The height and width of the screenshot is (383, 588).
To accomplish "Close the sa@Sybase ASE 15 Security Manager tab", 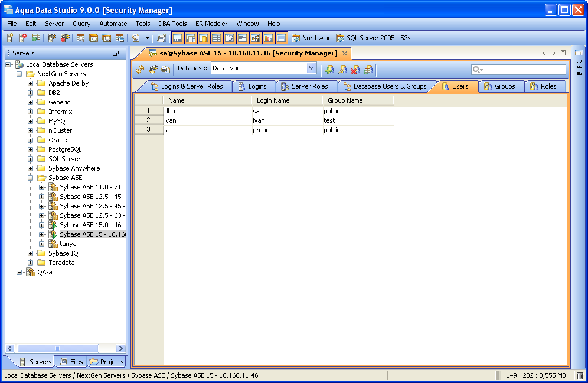I will tap(345, 53).
